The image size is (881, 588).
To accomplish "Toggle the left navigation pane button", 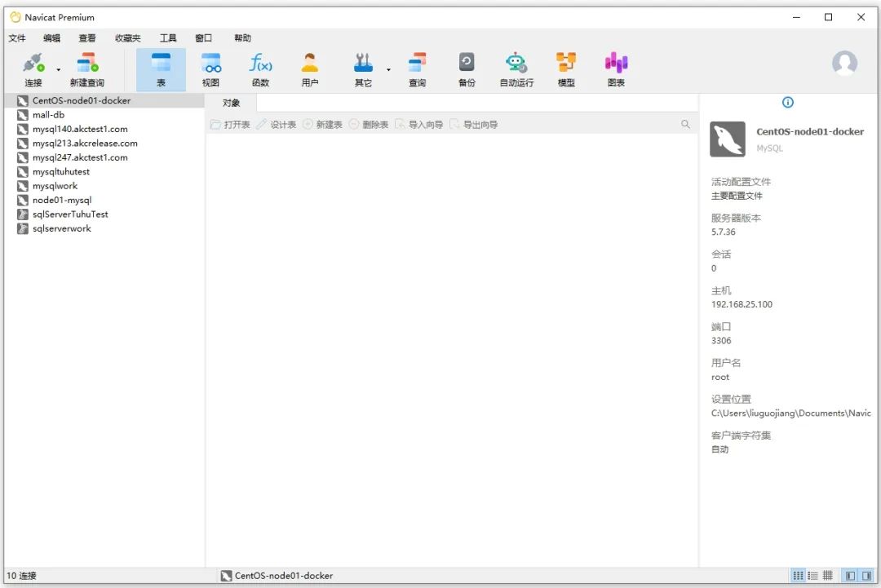I will (x=850, y=576).
